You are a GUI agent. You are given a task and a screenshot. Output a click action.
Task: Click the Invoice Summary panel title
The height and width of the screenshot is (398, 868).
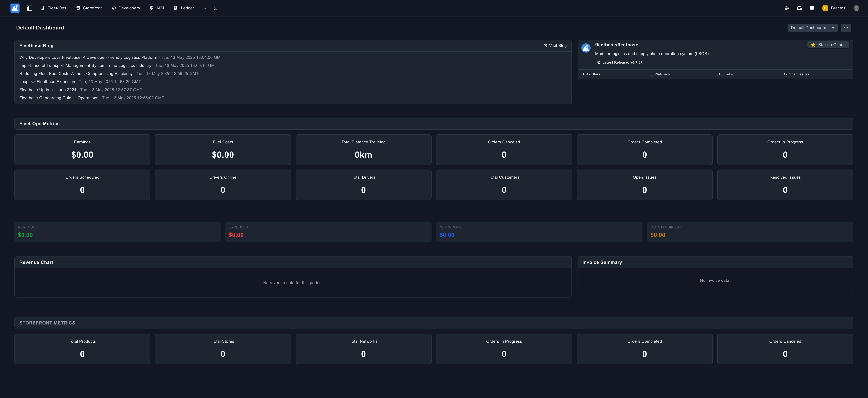click(602, 262)
